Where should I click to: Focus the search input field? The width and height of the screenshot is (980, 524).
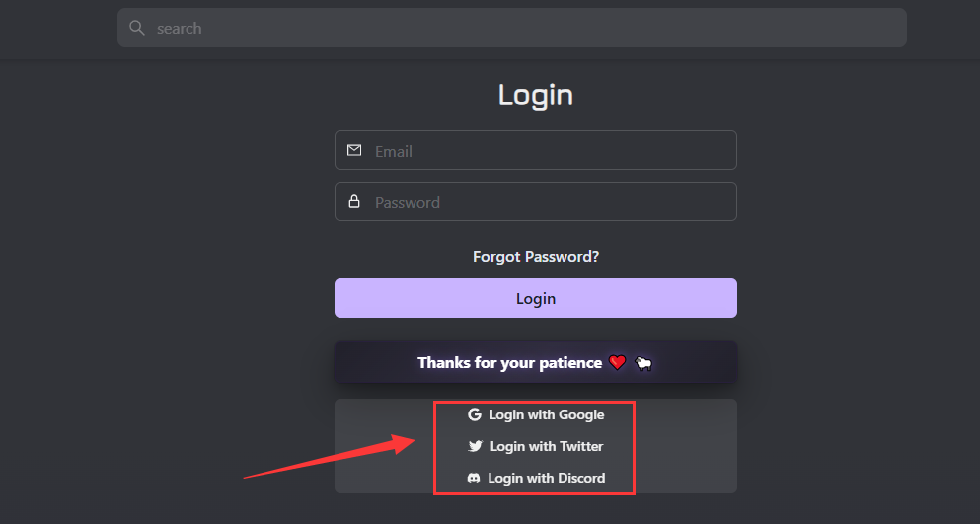(x=512, y=28)
